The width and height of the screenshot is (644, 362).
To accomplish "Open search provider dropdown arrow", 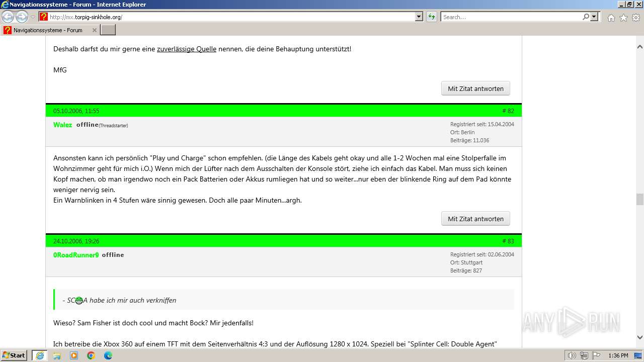I will (595, 17).
